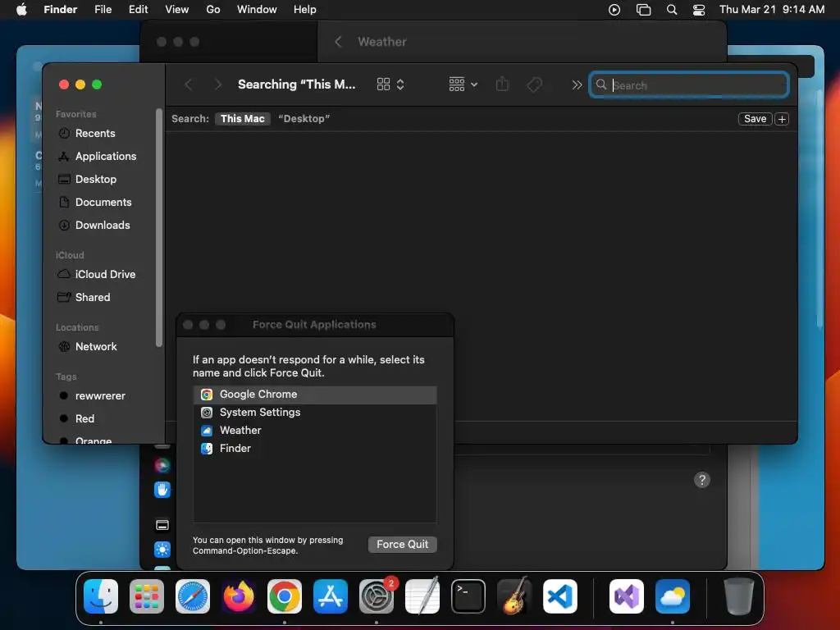The width and height of the screenshot is (840, 630).
Task: Open Weather app from the Dock
Action: tap(673, 596)
